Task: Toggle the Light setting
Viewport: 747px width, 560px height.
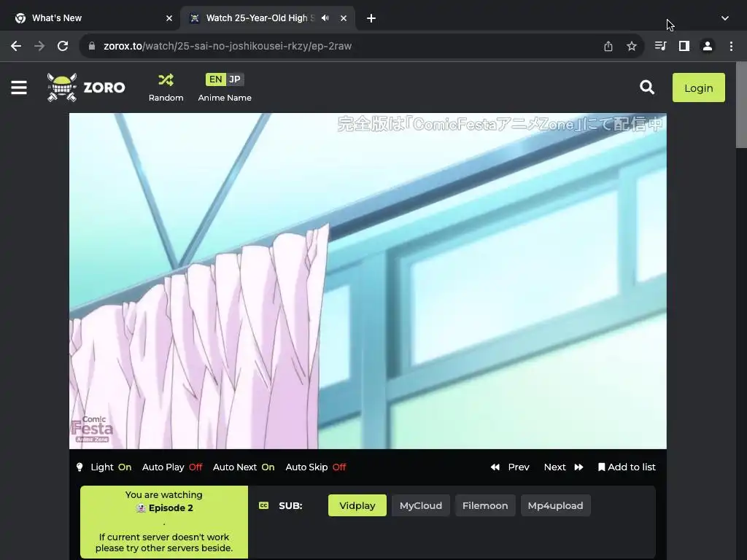Action: 104,467
